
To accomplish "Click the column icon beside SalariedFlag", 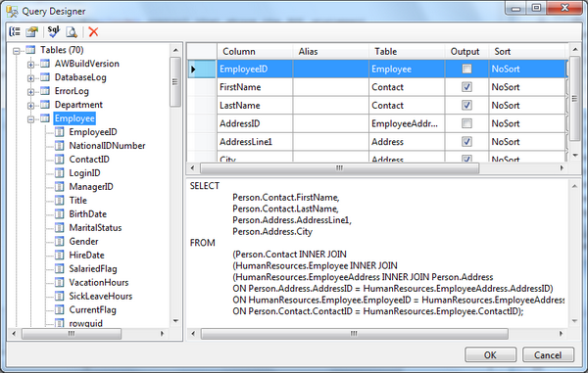I will coord(59,268).
